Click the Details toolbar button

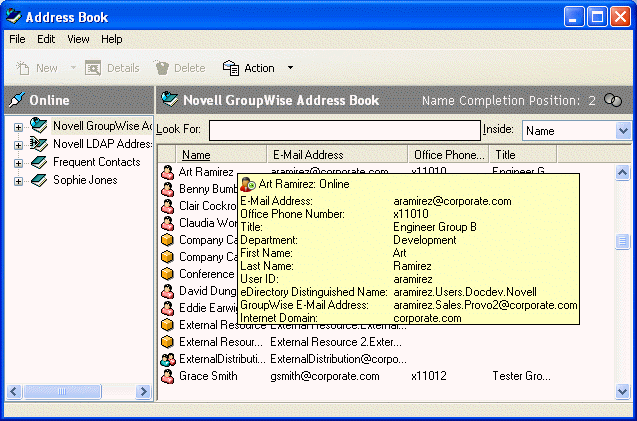pyautogui.click(x=112, y=68)
